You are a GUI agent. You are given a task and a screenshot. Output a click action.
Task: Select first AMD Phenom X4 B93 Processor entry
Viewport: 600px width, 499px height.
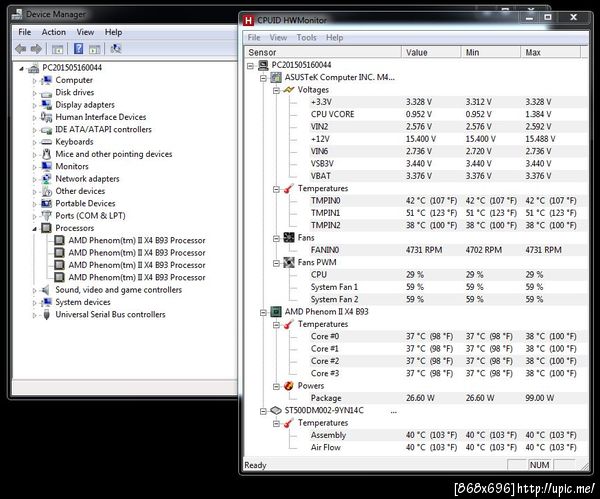point(137,240)
